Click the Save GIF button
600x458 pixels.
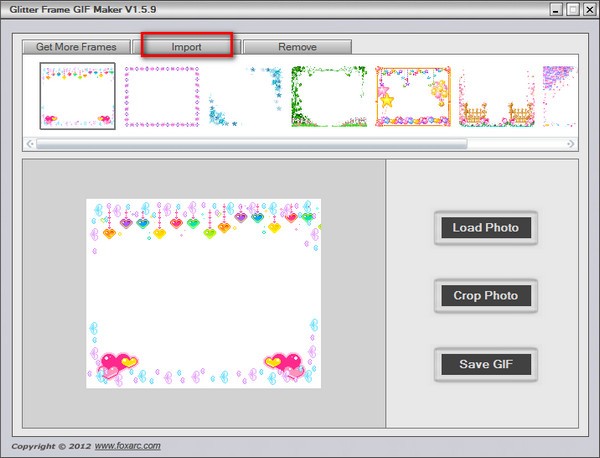(486, 364)
